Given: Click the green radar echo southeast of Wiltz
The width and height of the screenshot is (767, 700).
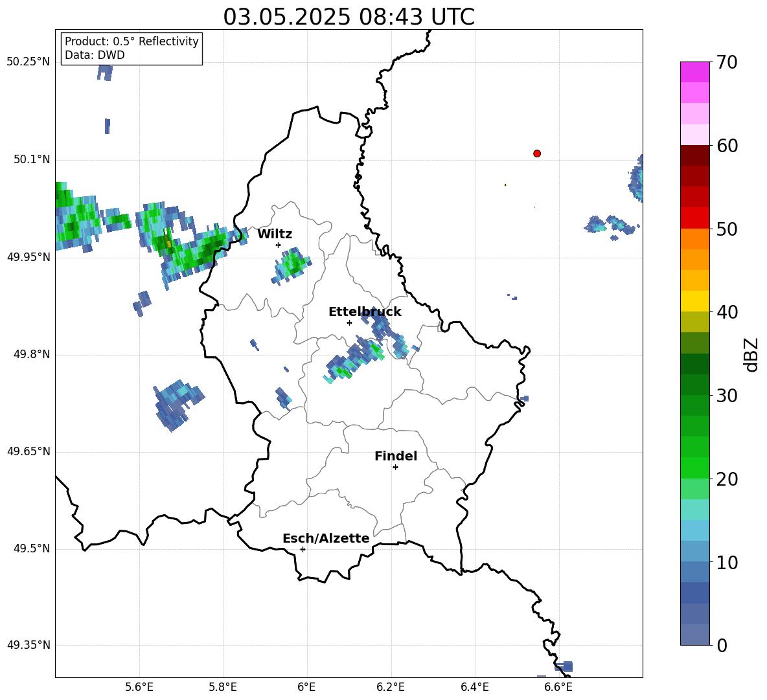Looking at the screenshot, I should click(292, 265).
